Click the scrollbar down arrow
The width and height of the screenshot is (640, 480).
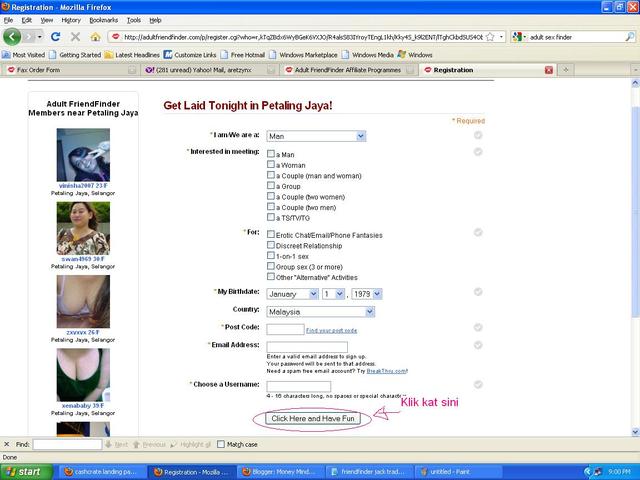coord(635,432)
